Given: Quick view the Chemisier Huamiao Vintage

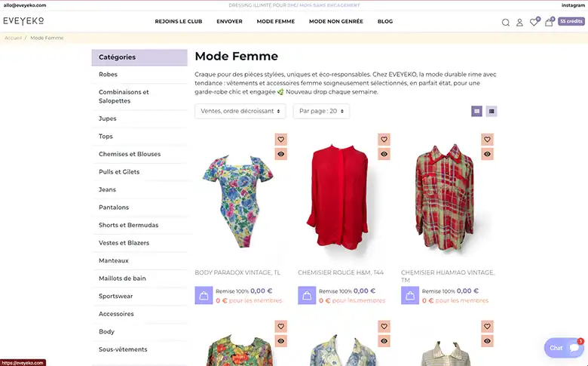Looking at the screenshot, I should (487, 154).
